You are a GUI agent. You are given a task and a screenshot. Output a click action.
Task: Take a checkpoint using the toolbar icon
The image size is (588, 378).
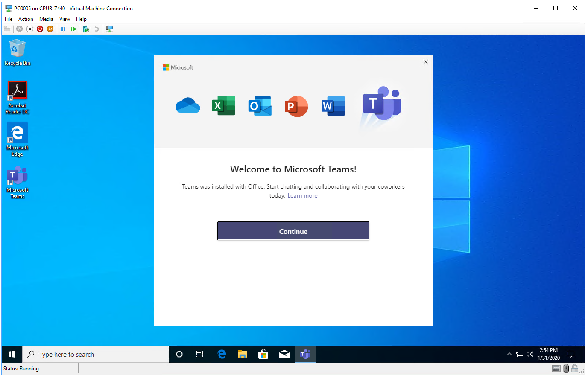pyautogui.click(x=86, y=29)
